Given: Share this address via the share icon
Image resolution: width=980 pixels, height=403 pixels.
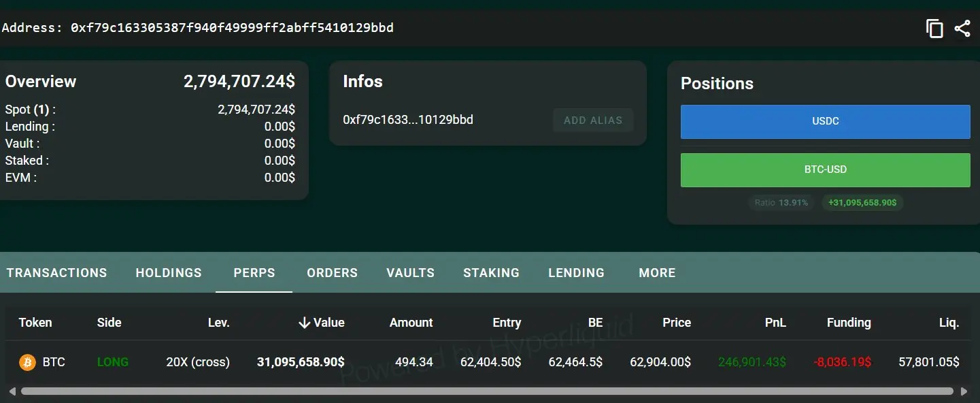Looking at the screenshot, I should (x=962, y=29).
